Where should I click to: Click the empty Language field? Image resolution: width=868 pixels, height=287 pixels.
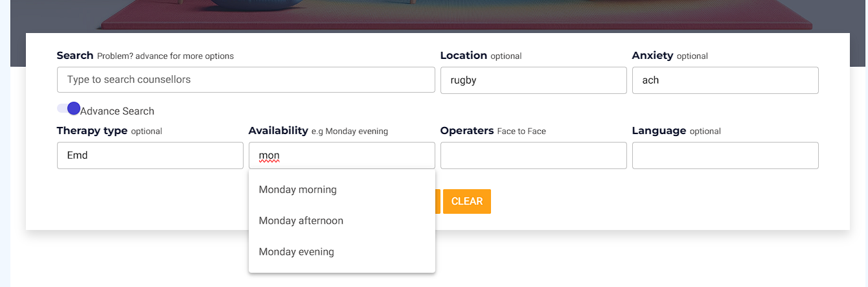pos(725,155)
